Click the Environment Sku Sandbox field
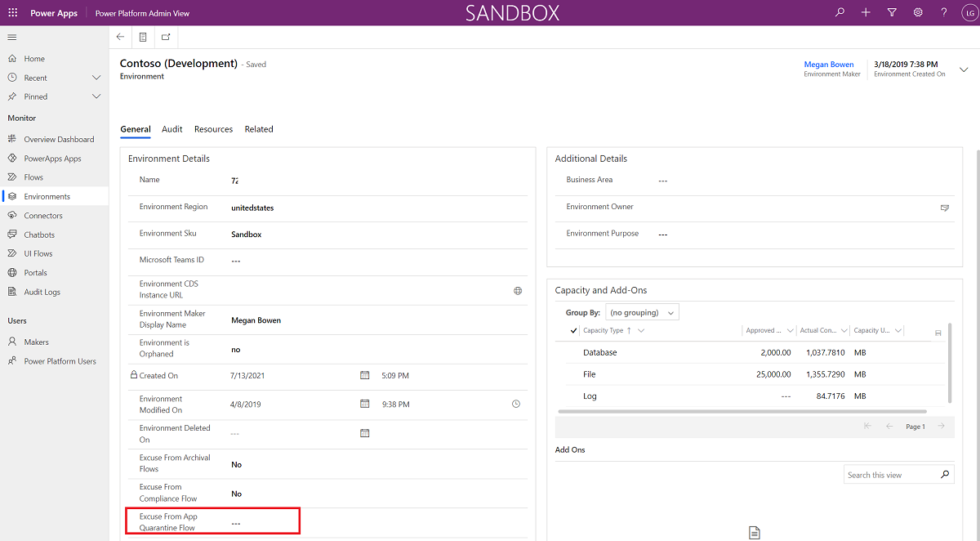980x541 pixels. [x=247, y=234]
